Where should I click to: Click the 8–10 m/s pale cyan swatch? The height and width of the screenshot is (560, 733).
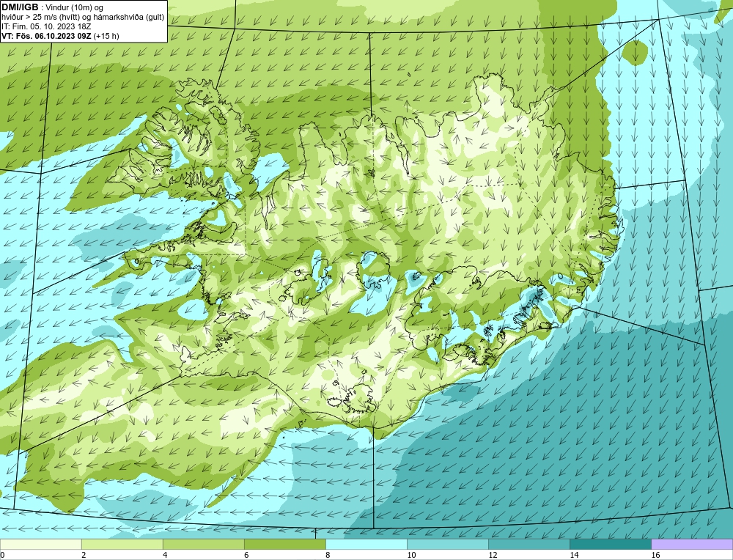coord(366,544)
